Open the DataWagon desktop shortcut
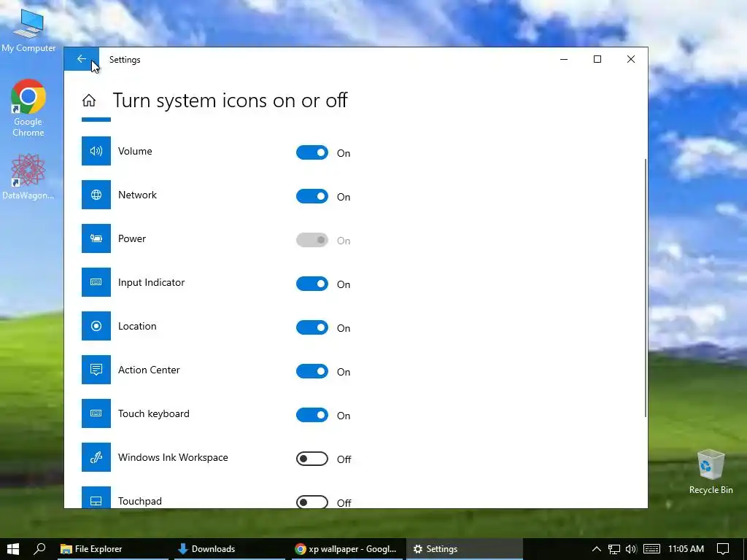Viewport: 747px width, 560px height. pyautogui.click(x=28, y=176)
